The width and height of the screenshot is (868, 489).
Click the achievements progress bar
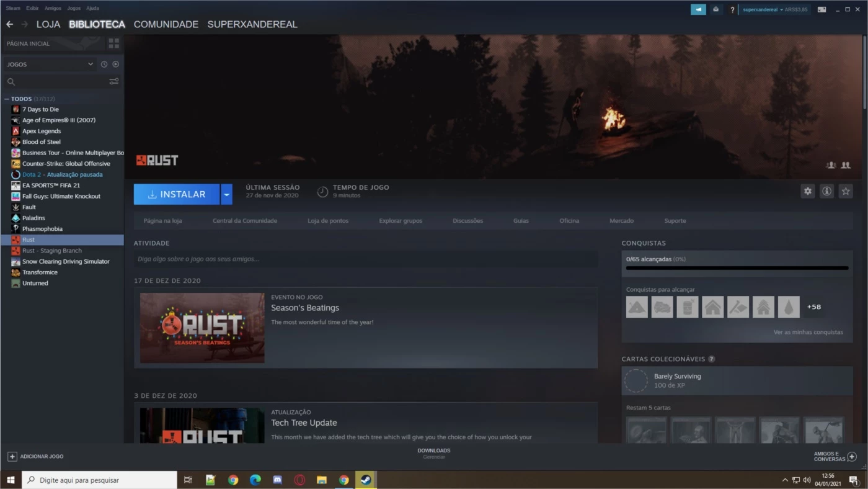coord(737,268)
